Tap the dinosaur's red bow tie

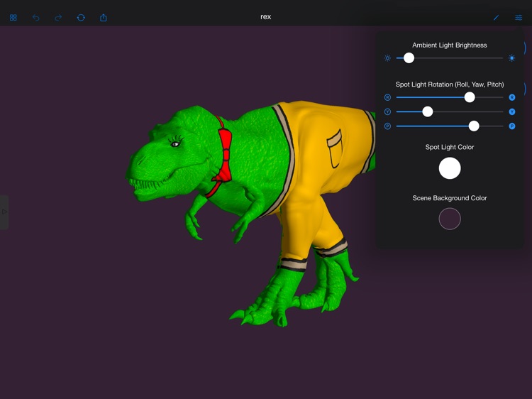coord(225,156)
